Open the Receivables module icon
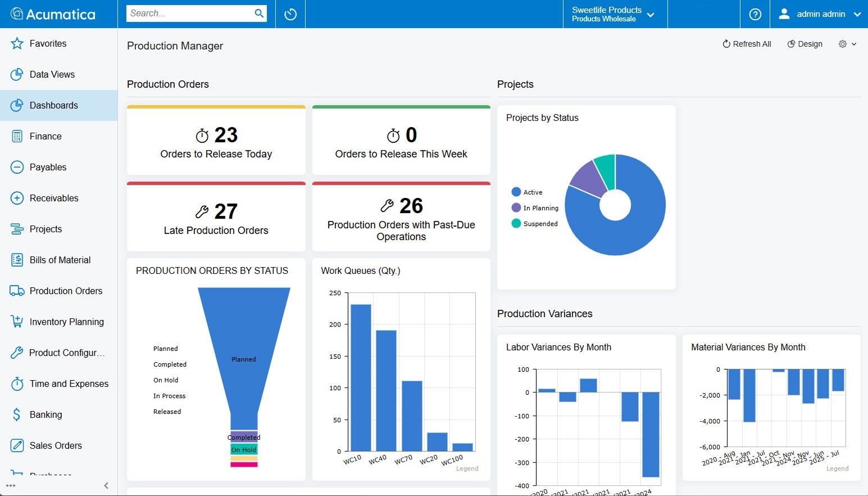This screenshot has width=868, height=496. click(x=17, y=198)
